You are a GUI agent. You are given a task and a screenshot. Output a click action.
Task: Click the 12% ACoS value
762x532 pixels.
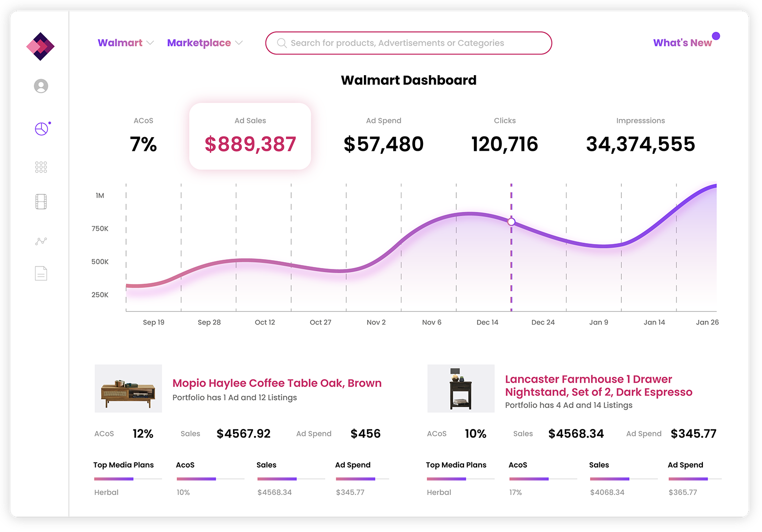pyautogui.click(x=143, y=433)
